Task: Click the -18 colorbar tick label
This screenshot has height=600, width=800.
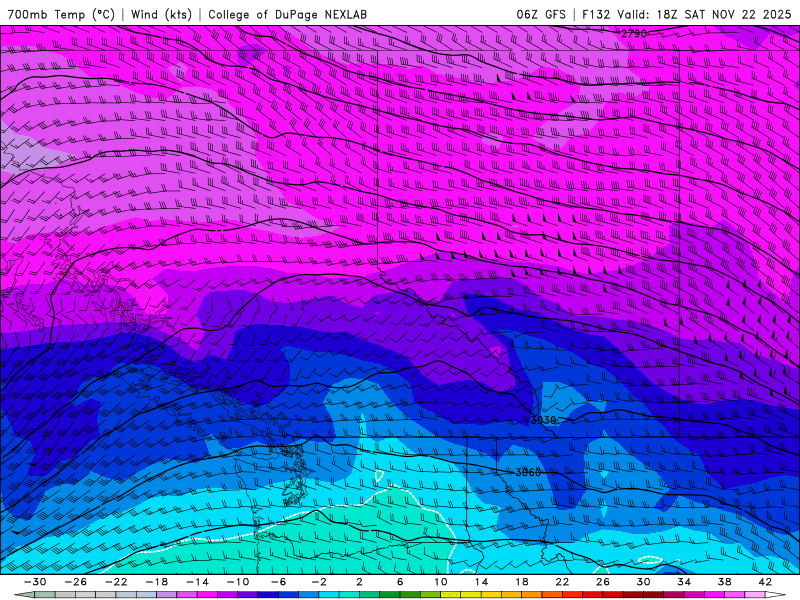Action: pos(157,582)
